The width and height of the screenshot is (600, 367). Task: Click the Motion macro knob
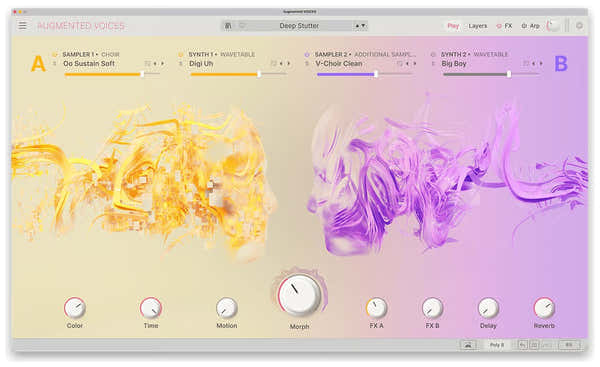(x=227, y=308)
